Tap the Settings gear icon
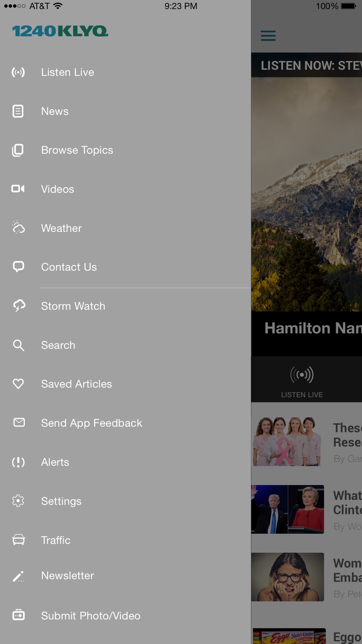 18,501
